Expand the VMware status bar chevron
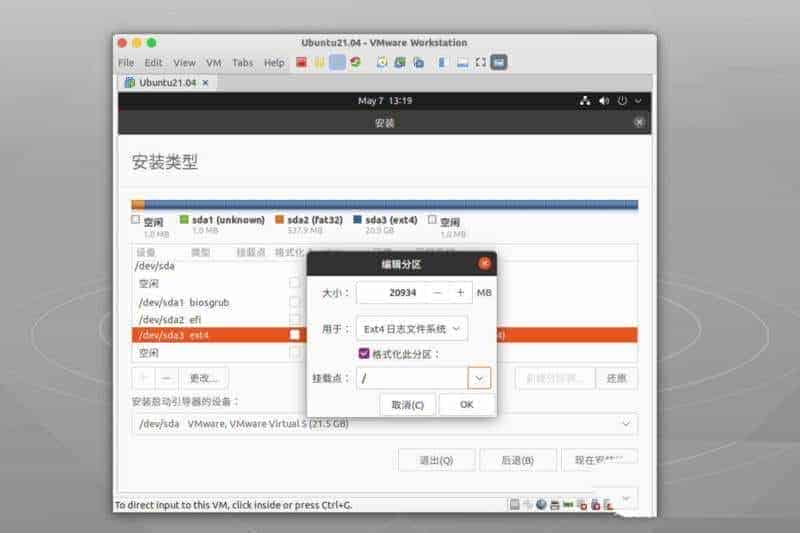The height and width of the screenshot is (533, 800). click(x=627, y=498)
